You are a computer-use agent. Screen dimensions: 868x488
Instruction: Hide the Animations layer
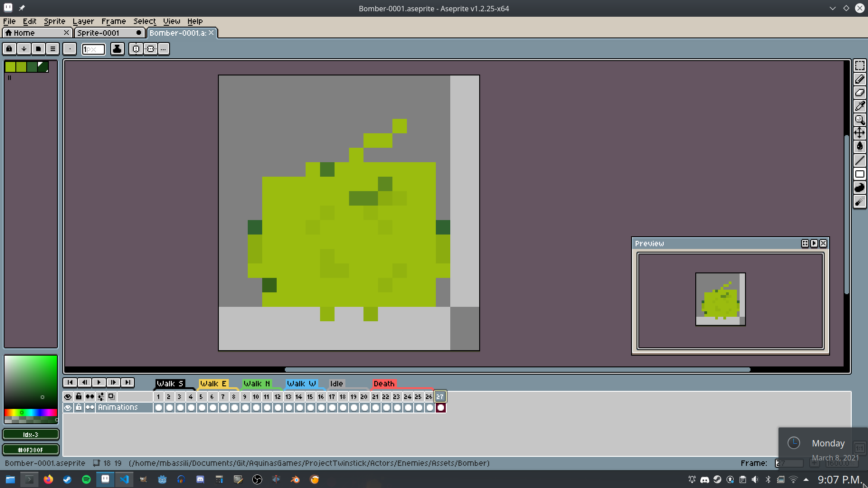[68, 408]
